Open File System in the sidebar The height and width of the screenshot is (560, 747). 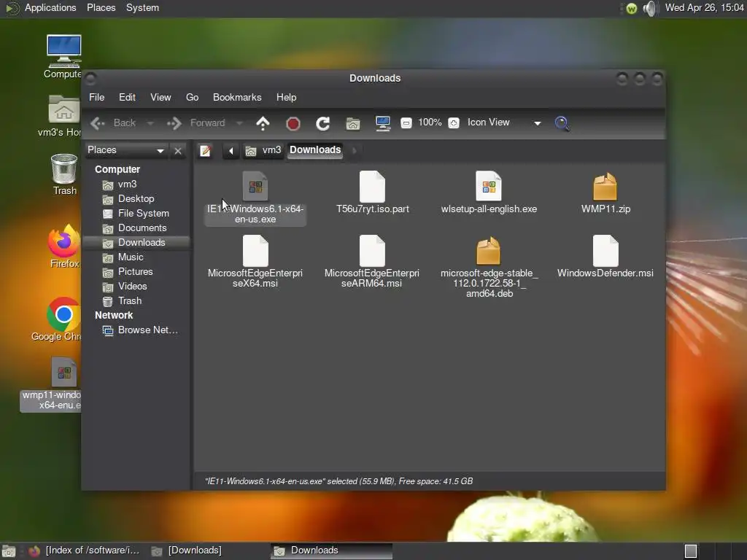point(143,214)
